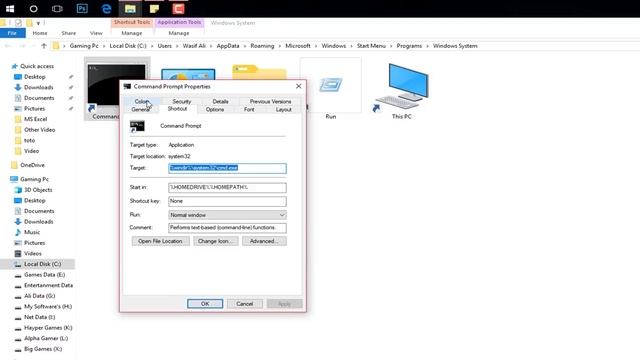Switch to the Security tab
640x360 pixels.
pyautogui.click(x=182, y=101)
